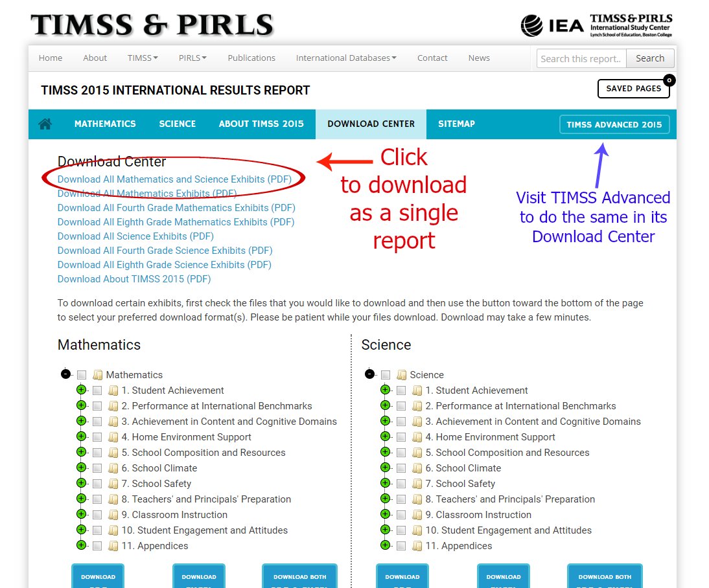709x588 pixels.
Task: Click the folder icon beside 11. Appendices under Science
Action: (x=417, y=545)
